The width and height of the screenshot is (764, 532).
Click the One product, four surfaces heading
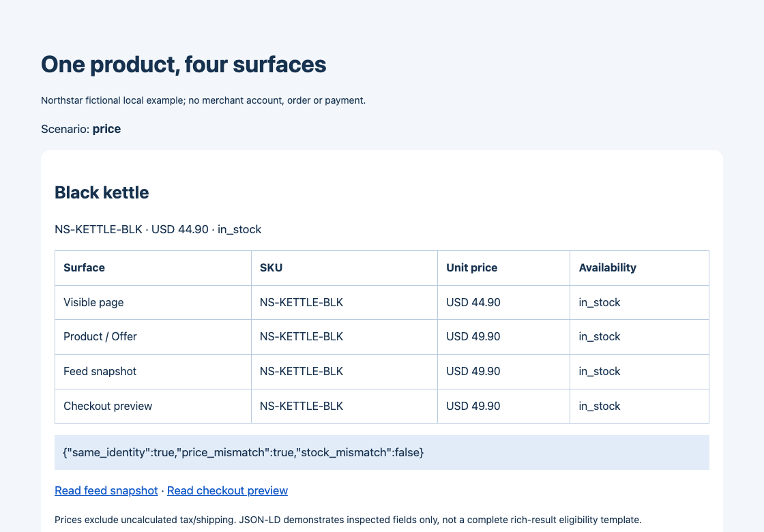point(183,64)
